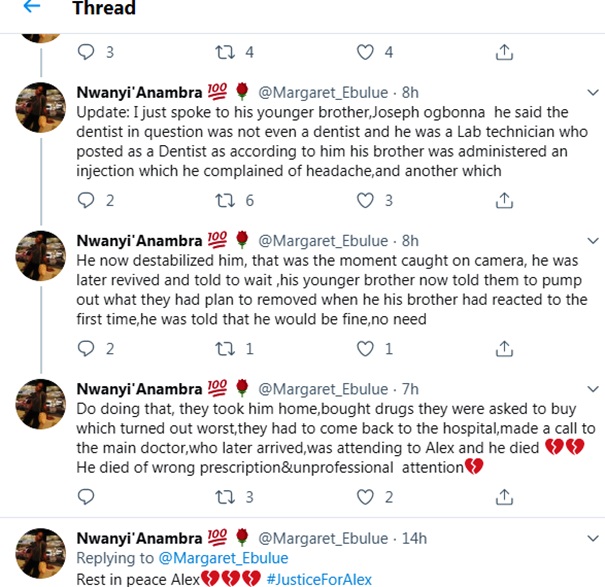
Task: Reply to the 'He now destabilized him' tweet
Action: coord(85,349)
